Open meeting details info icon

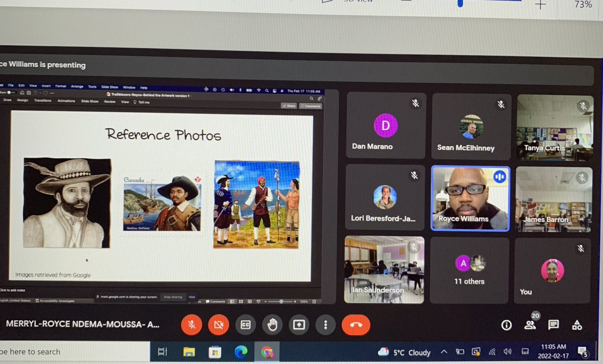point(506,325)
